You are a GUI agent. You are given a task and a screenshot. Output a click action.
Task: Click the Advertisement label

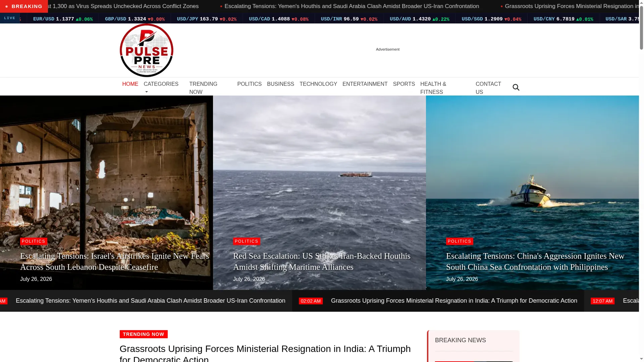pos(387,49)
